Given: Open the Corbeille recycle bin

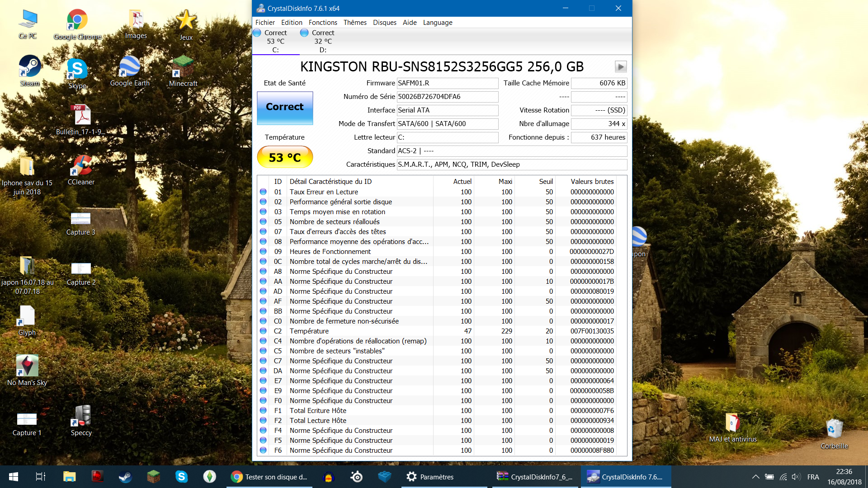Looking at the screenshot, I should [x=834, y=434].
